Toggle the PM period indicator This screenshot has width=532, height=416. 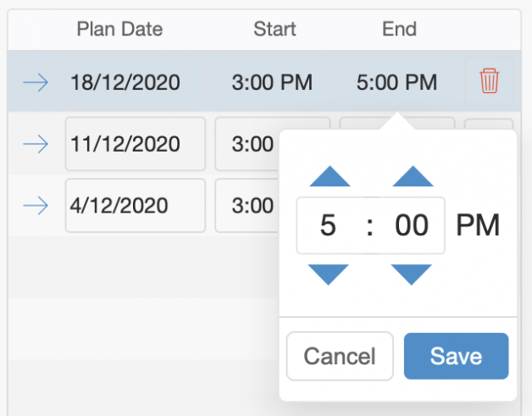pyautogui.click(x=478, y=225)
